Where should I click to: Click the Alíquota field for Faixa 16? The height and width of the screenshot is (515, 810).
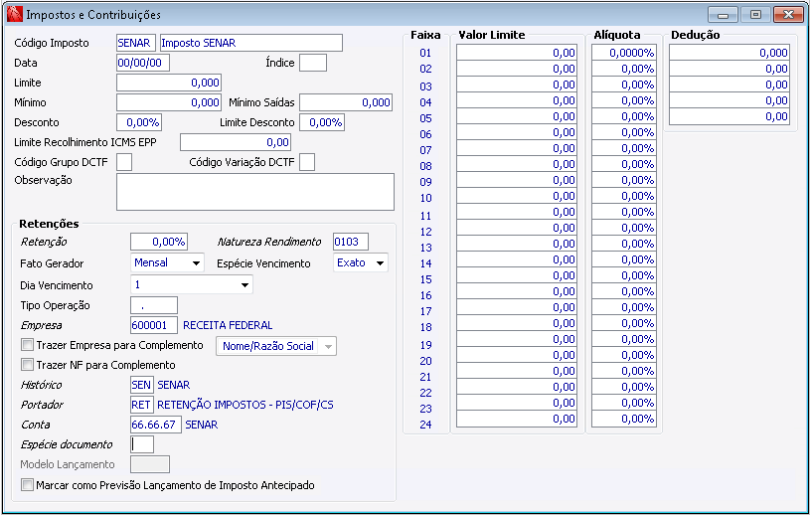tap(624, 291)
